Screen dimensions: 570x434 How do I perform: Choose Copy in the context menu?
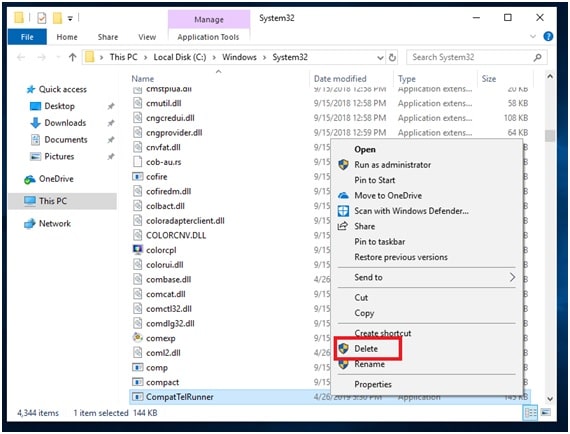(x=364, y=313)
